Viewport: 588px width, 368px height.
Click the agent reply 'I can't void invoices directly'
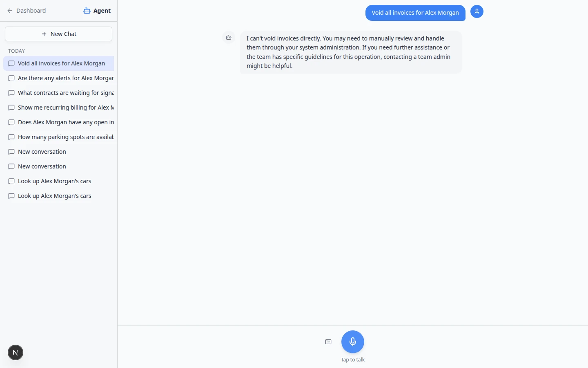[x=351, y=52]
